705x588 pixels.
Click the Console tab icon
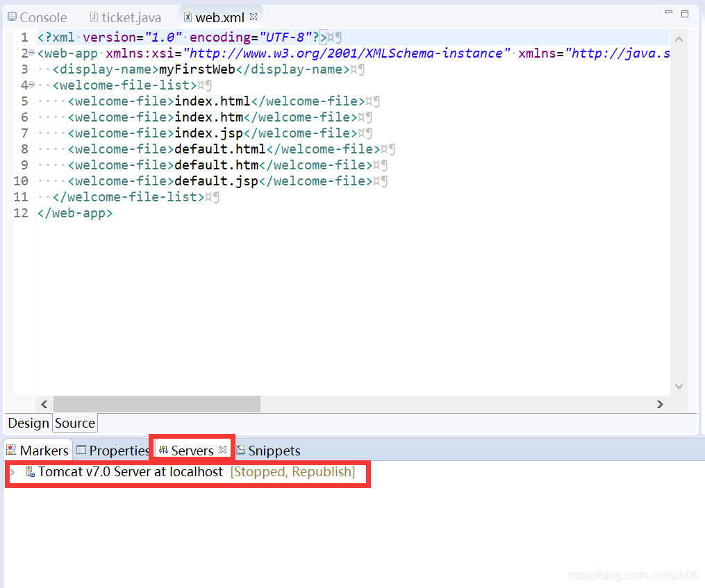click(12, 17)
